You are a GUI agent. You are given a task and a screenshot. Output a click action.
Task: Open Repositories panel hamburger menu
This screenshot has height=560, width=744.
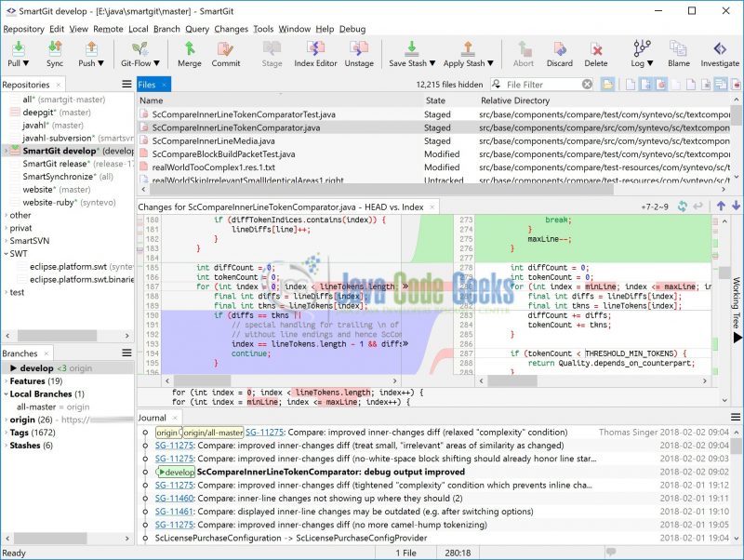coord(126,84)
